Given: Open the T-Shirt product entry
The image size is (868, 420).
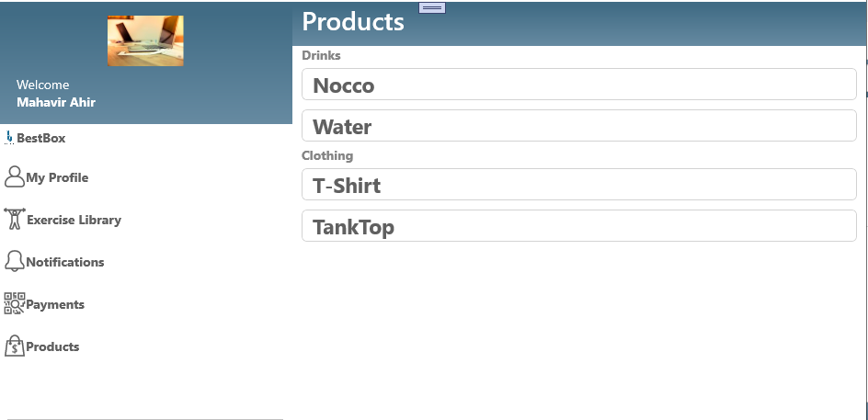Looking at the screenshot, I should point(578,185).
